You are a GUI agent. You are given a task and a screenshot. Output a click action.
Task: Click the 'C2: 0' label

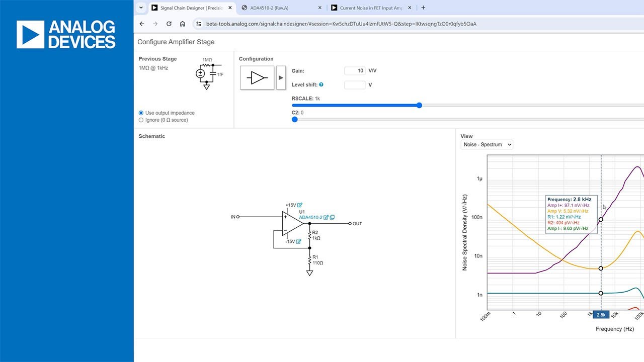[x=298, y=113]
